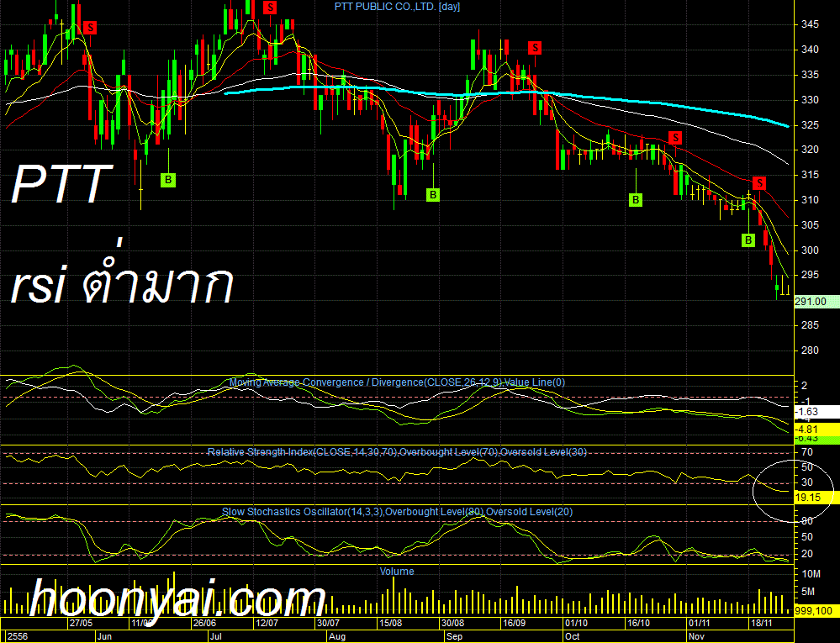
Task: Click the month label Aug
Action: click(x=337, y=636)
